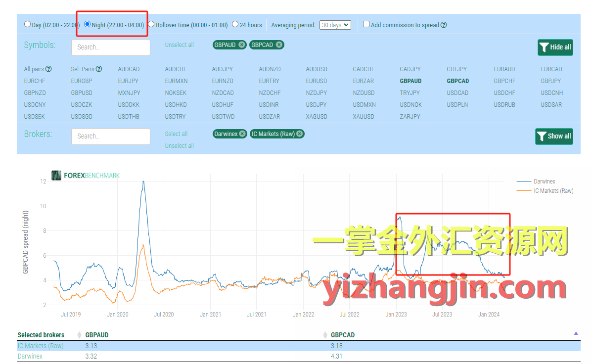Sort the table by the GBPAUD column
Viewport: 592px width, 364px height.
(96, 335)
